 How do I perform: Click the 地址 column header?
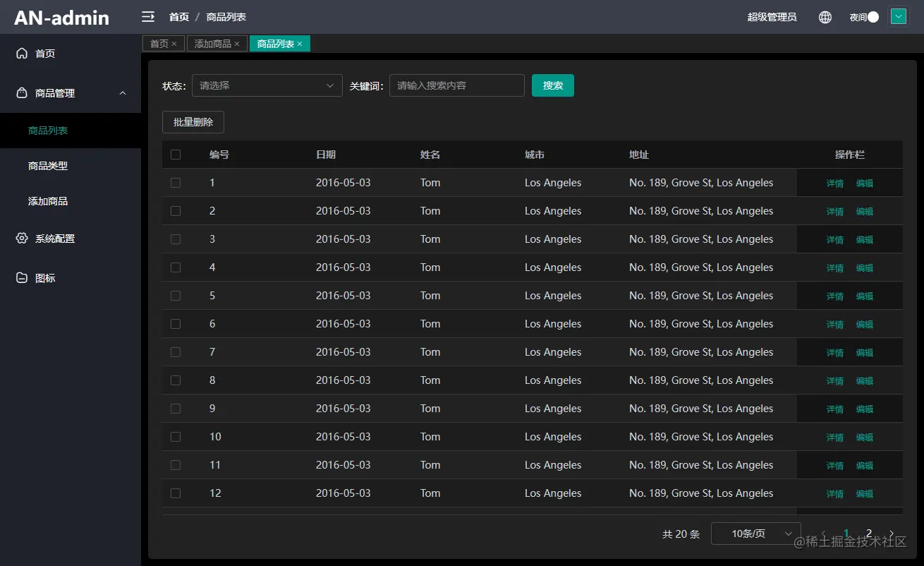[639, 155]
